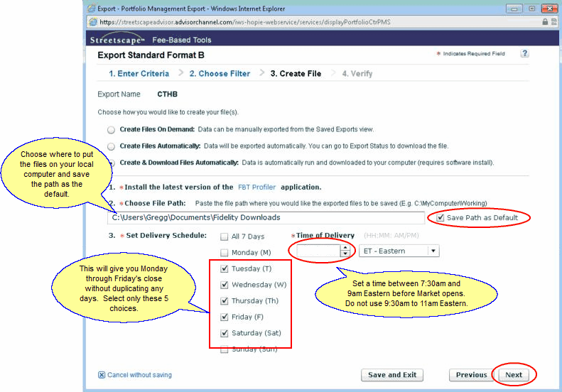The image size is (562, 392).
Task: Go to step 1. Enter Criteria
Action: tap(139, 73)
